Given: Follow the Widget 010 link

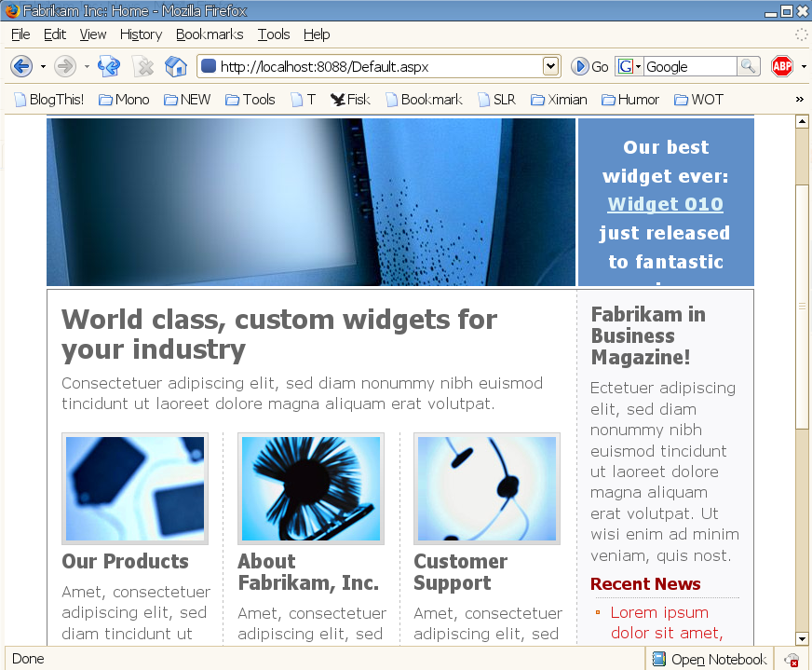Looking at the screenshot, I should (x=666, y=204).
